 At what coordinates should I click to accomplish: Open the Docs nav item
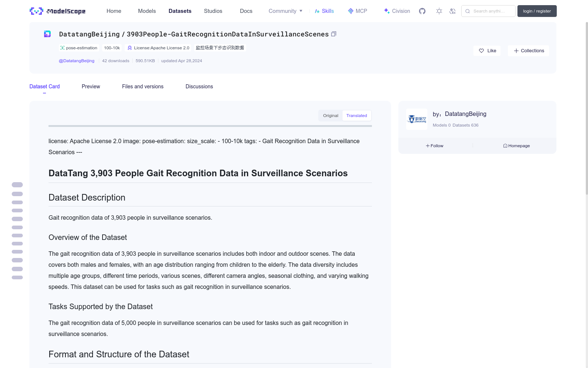[246, 11]
